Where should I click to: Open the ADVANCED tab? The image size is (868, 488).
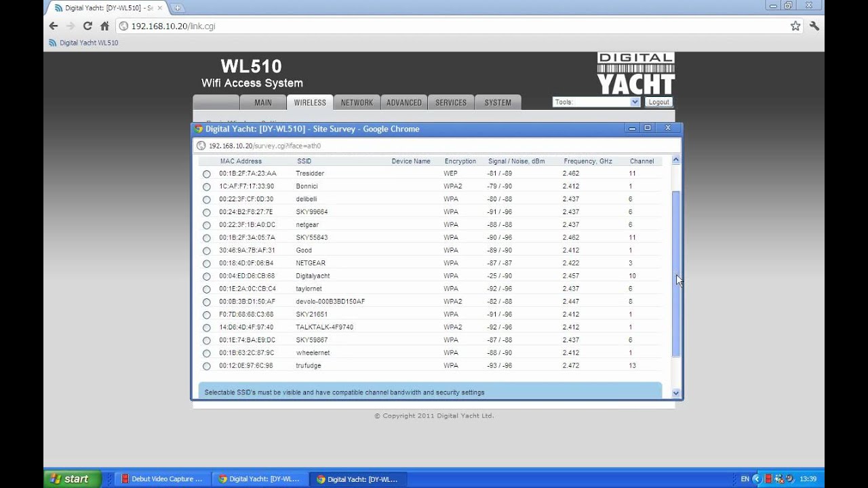tap(404, 102)
